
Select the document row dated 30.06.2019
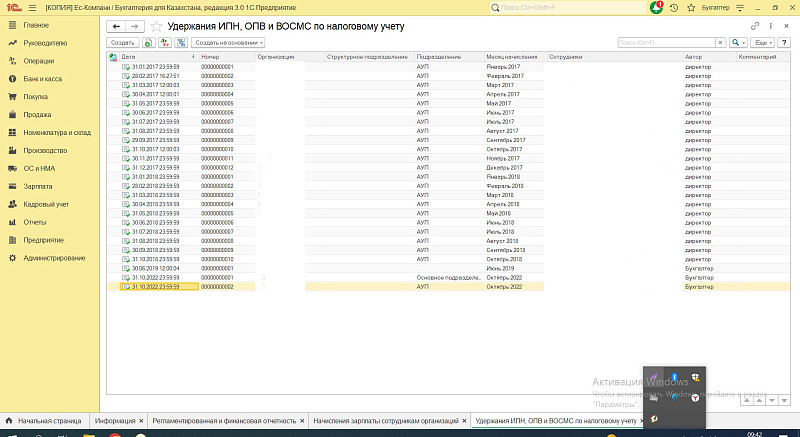(x=150, y=268)
